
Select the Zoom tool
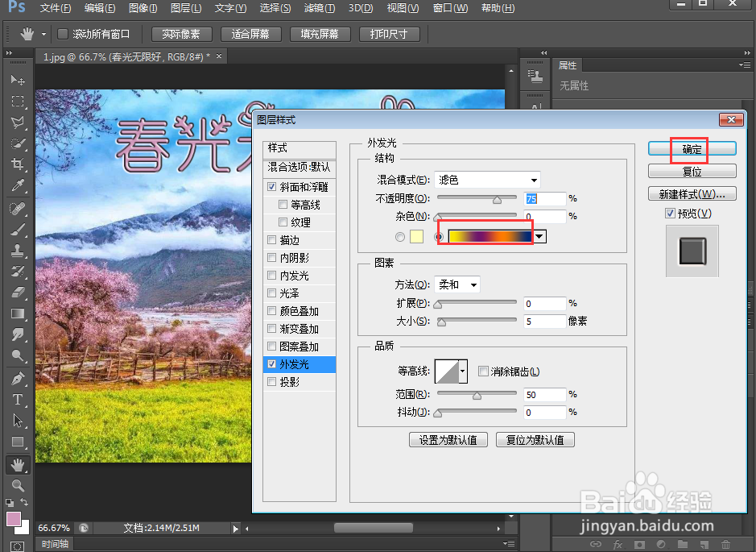[x=18, y=484]
